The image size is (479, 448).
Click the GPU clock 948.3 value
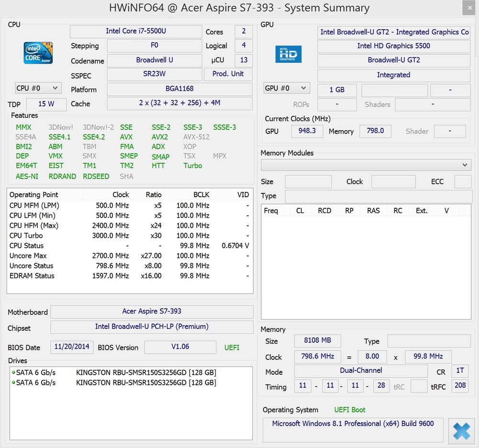pyautogui.click(x=307, y=131)
